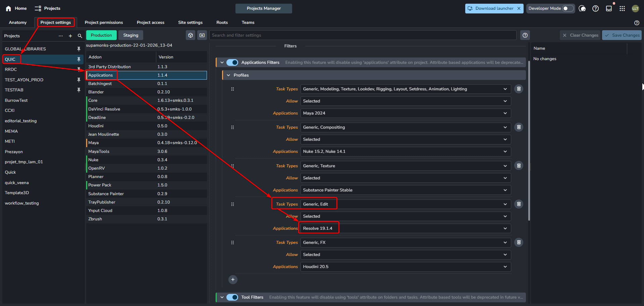The height and width of the screenshot is (306, 644).
Task: Open the Task Types dropdown showing Generic, Compositing
Action: pyautogui.click(x=405, y=127)
